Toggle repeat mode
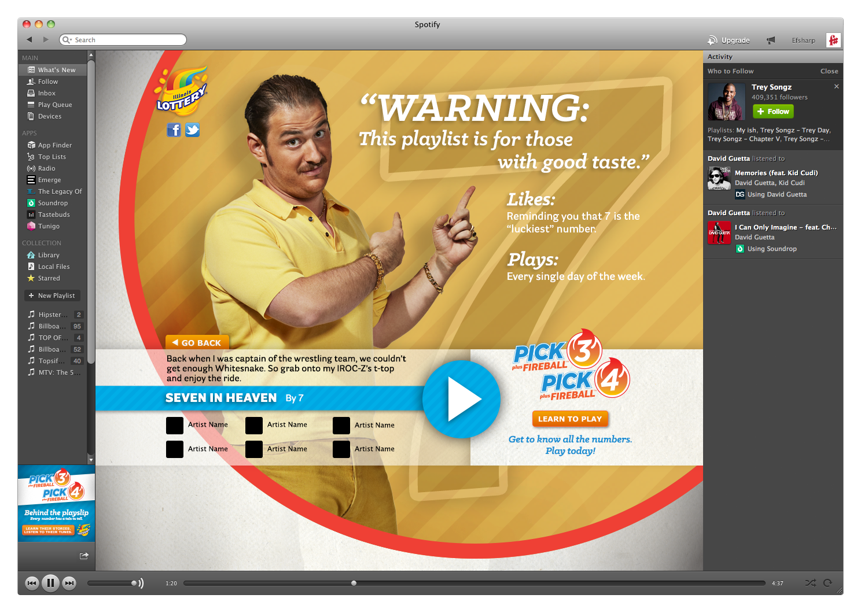Viewport: 868px width, 613px height. [x=827, y=583]
